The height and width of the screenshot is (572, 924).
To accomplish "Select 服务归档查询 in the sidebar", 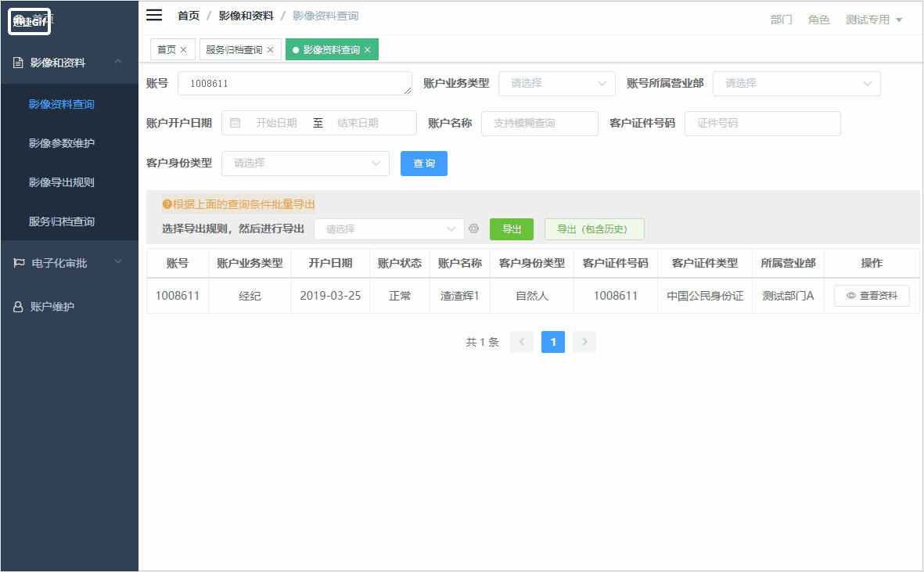I will pyautogui.click(x=61, y=221).
